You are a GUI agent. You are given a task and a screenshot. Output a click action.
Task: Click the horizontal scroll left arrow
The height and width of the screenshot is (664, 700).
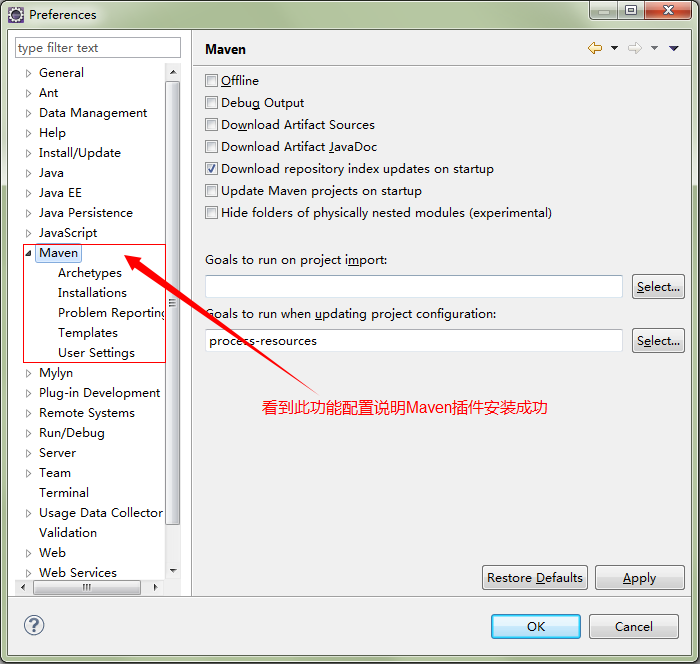(x=23, y=587)
